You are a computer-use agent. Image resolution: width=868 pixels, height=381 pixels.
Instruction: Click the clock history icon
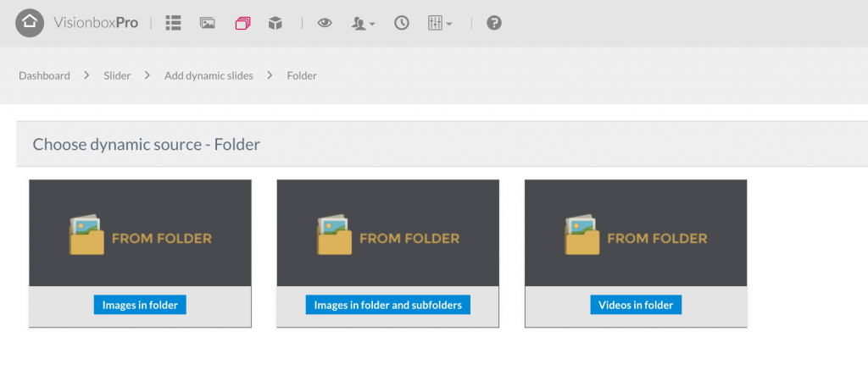pyautogui.click(x=401, y=23)
